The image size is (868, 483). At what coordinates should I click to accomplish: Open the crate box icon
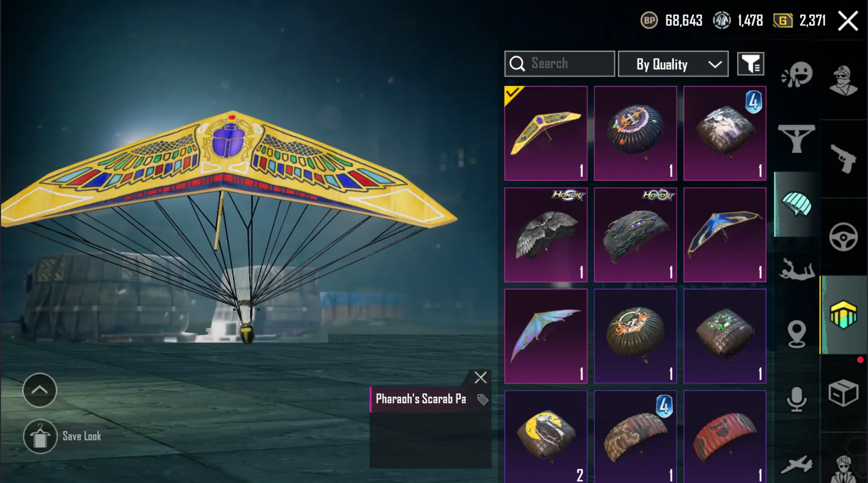click(x=843, y=393)
